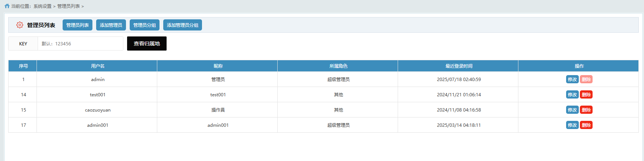The height and width of the screenshot is (161, 644).
Task: Click the 查看归属地 button
Action: coord(147,44)
